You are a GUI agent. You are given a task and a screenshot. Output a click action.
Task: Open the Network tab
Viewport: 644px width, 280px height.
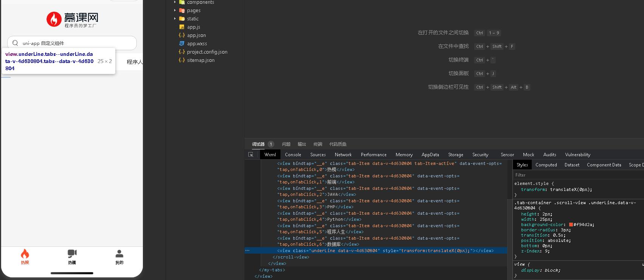[x=343, y=155]
